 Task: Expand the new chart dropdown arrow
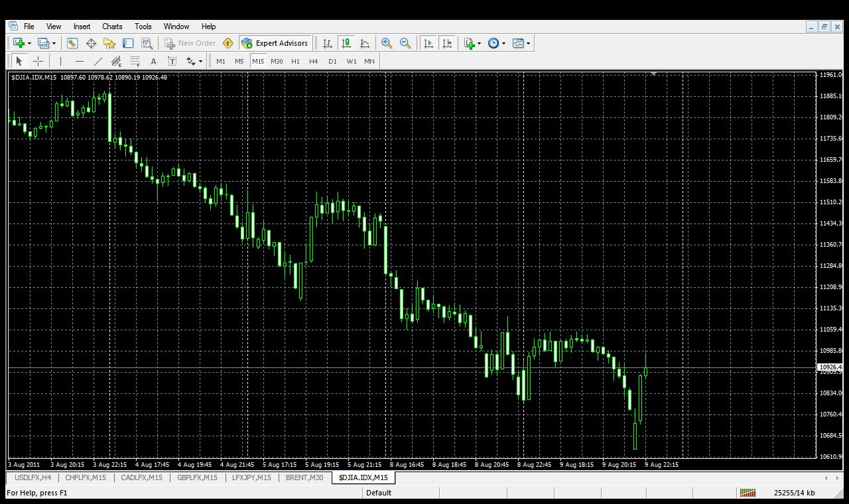(x=29, y=44)
